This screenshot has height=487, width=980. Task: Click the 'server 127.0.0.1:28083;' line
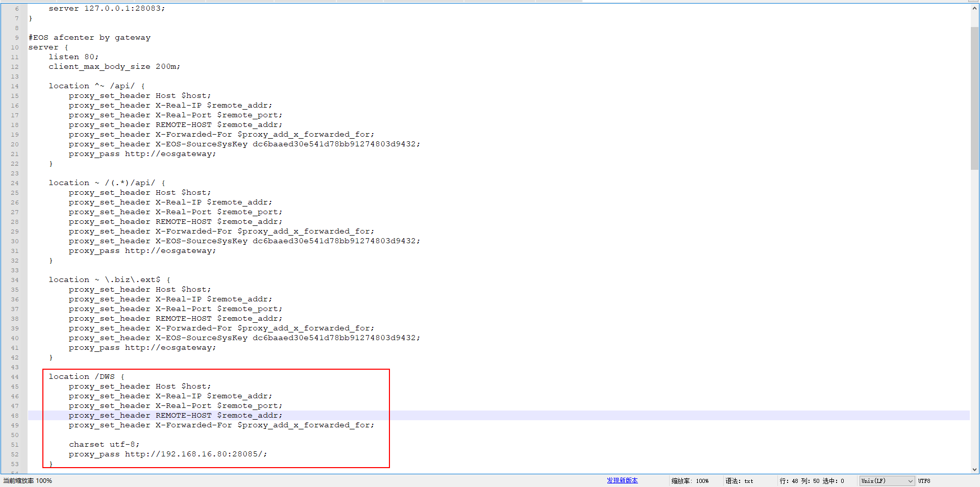point(107,9)
